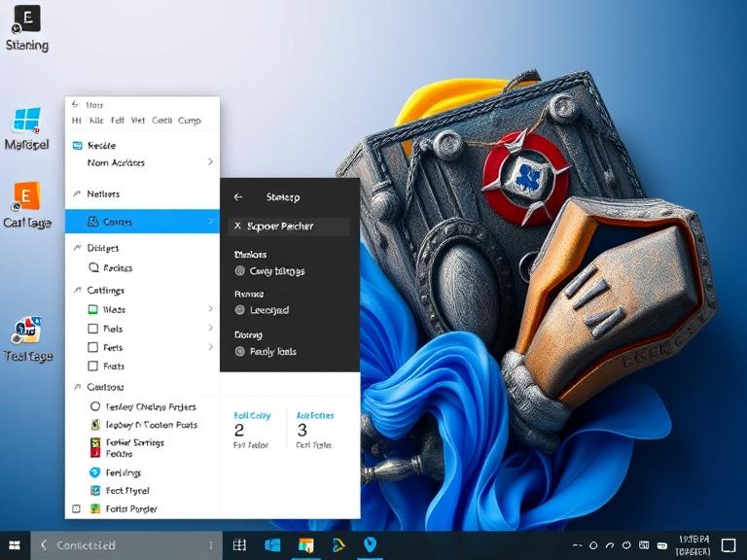This screenshot has height=560, width=747.
Task: Open the Alle menu item
Action: tap(96, 121)
